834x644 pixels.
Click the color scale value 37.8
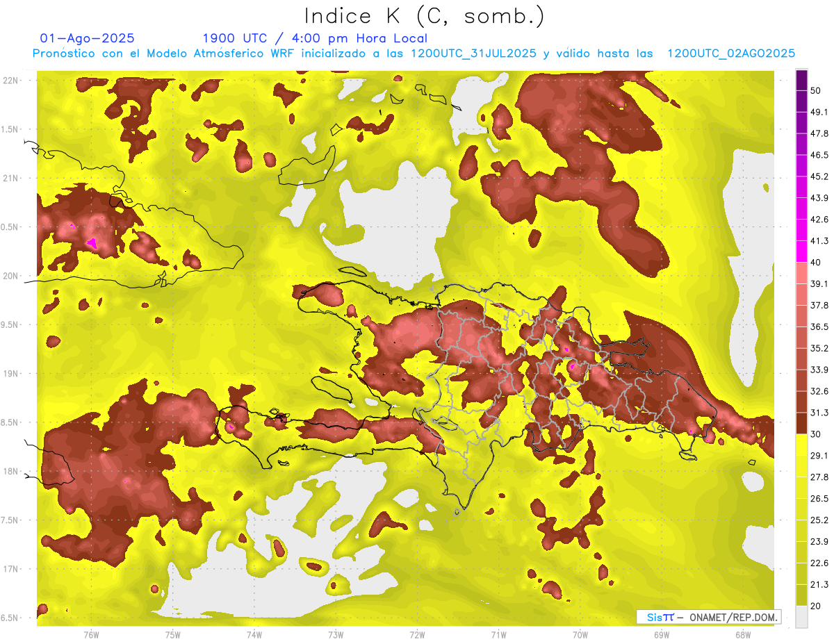pos(819,306)
